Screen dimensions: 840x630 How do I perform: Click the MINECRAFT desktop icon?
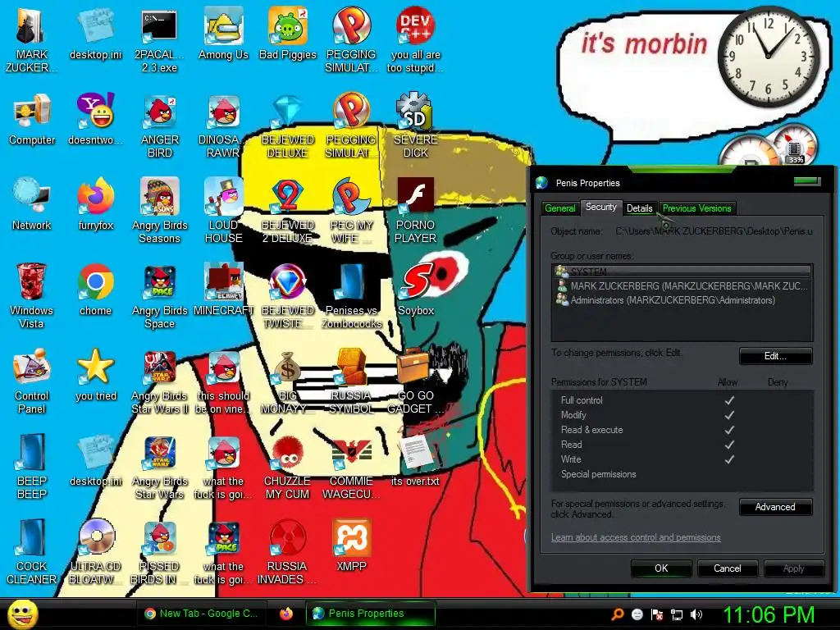point(223,290)
